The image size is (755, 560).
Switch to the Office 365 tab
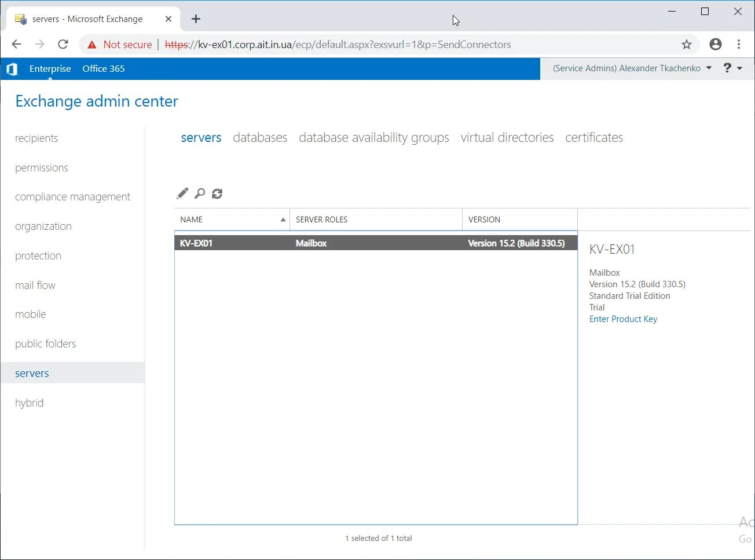point(104,68)
